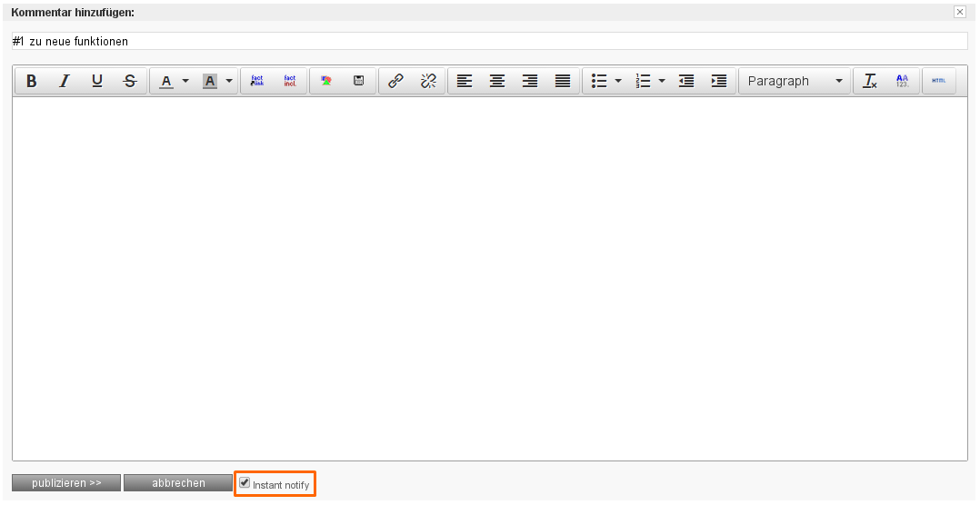Center align the text
Image resolution: width=980 pixels, height=505 pixels.
point(497,81)
